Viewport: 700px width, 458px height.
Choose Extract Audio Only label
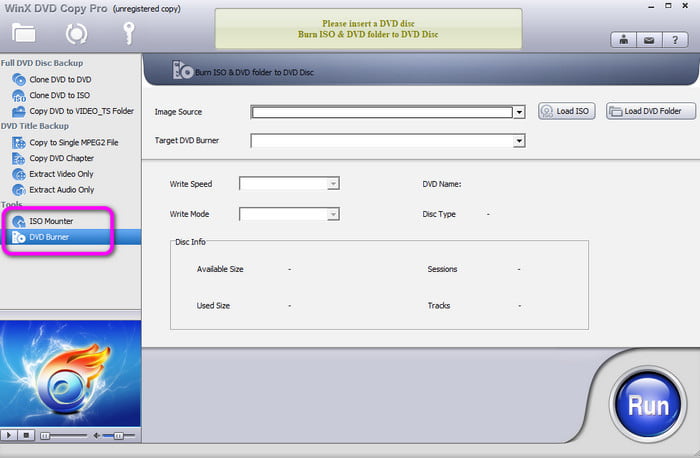click(62, 189)
